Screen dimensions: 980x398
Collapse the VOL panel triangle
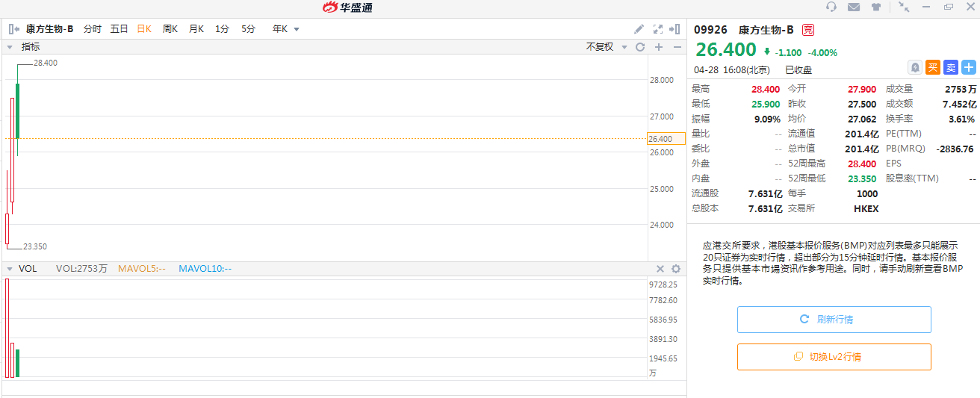[10, 269]
